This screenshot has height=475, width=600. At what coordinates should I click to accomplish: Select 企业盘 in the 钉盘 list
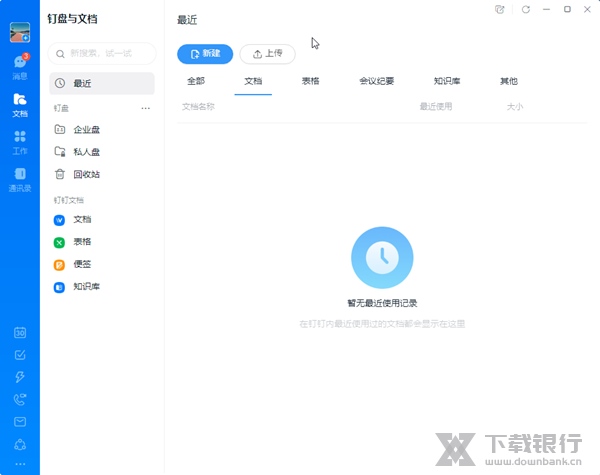pos(87,130)
